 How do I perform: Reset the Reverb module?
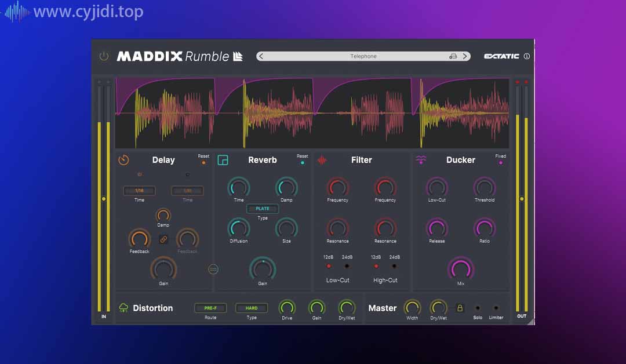(302, 163)
